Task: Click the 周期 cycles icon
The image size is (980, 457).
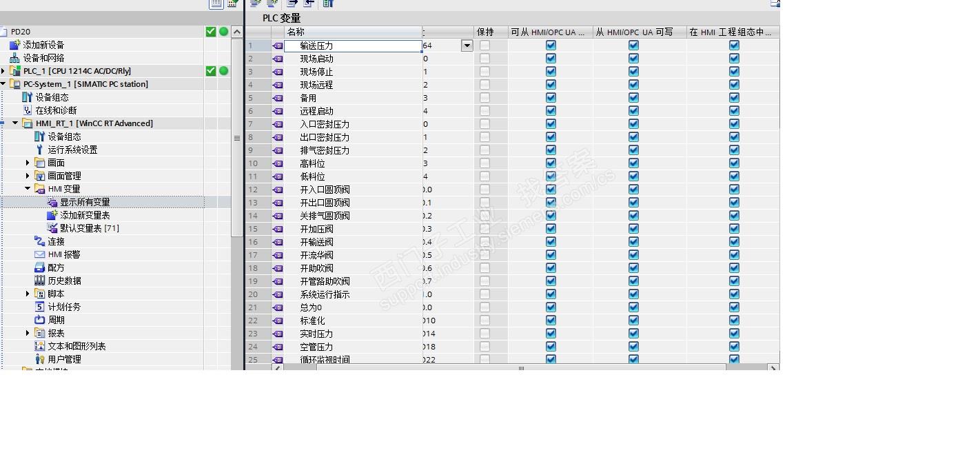Action: click(x=40, y=320)
